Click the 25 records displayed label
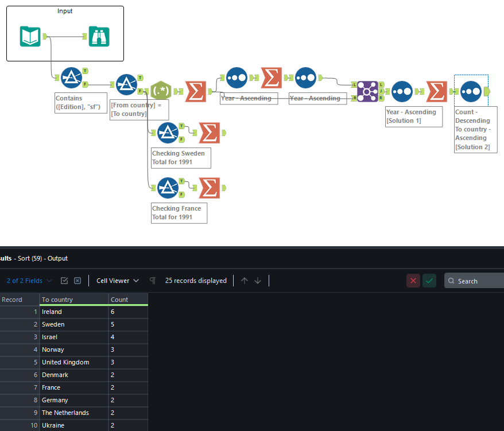 (196, 281)
